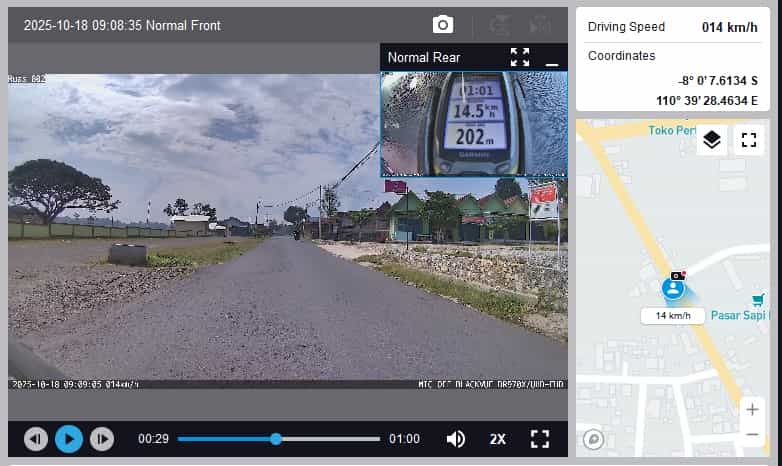Click the flip video icon in top bar
The height and width of the screenshot is (466, 782).
540,25
